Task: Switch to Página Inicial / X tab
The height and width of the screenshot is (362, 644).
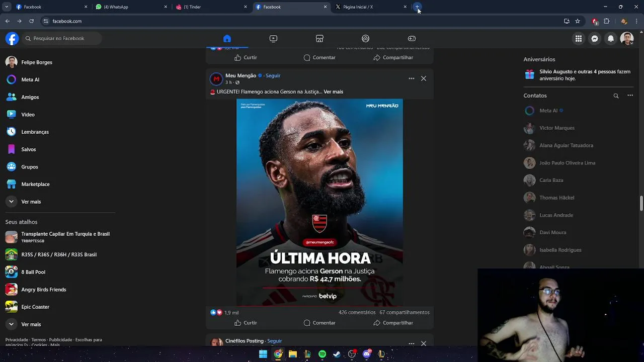Action: tap(371, 7)
